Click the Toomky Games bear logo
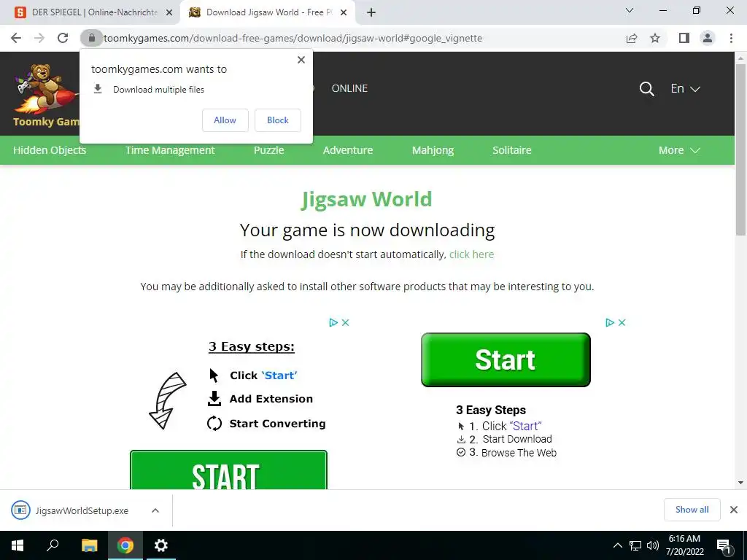Image resolution: width=747 pixels, height=560 pixels. [46, 96]
